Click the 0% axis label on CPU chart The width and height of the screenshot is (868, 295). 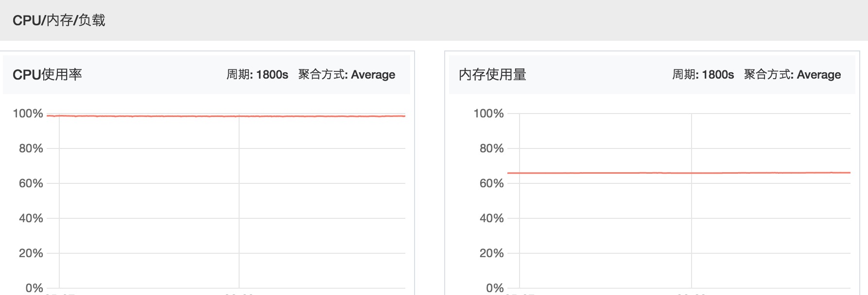[34, 288]
